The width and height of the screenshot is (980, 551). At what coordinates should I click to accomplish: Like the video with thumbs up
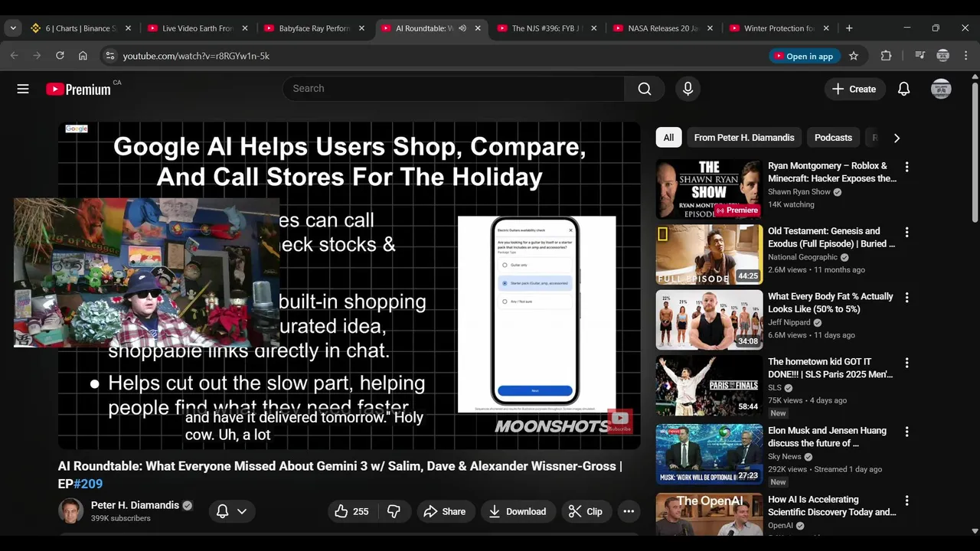coord(352,511)
